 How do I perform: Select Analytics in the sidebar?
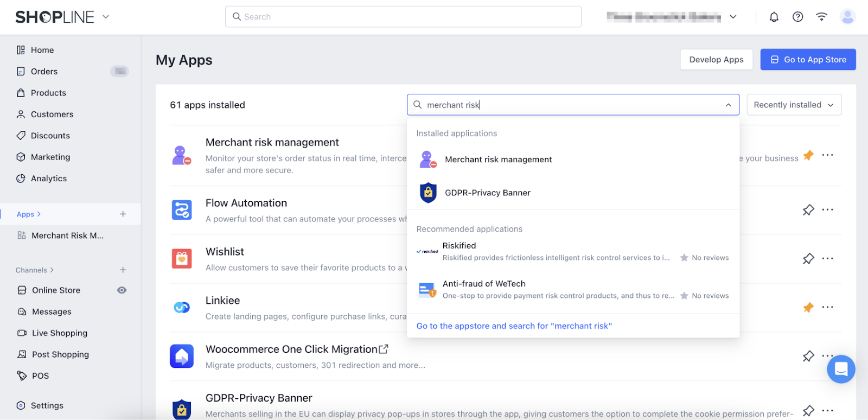click(49, 179)
